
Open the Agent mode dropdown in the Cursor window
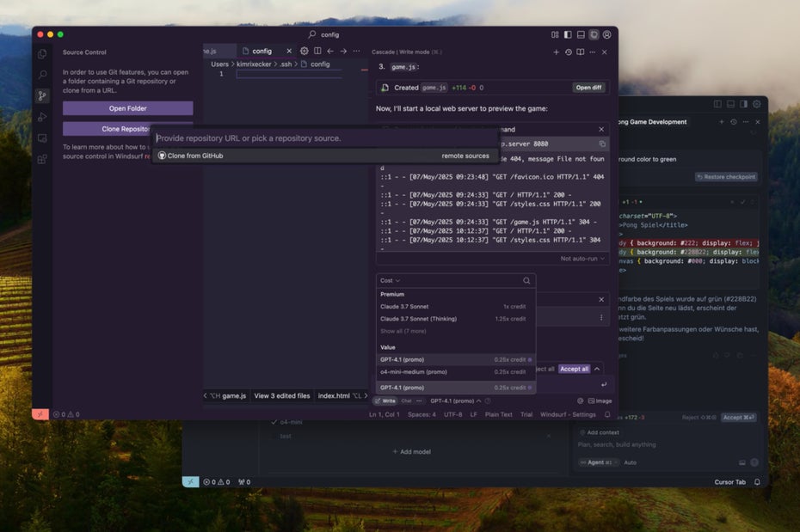[599, 462]
